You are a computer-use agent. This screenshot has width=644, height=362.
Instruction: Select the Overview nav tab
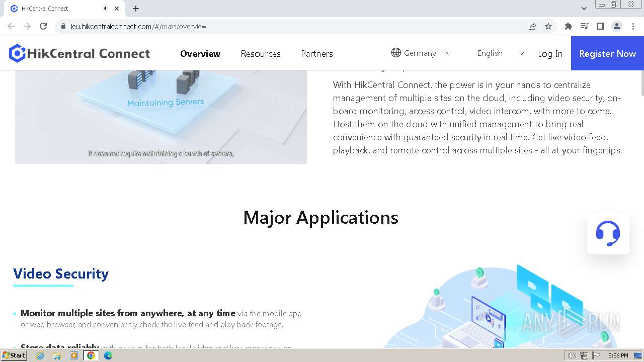[200, 53]
